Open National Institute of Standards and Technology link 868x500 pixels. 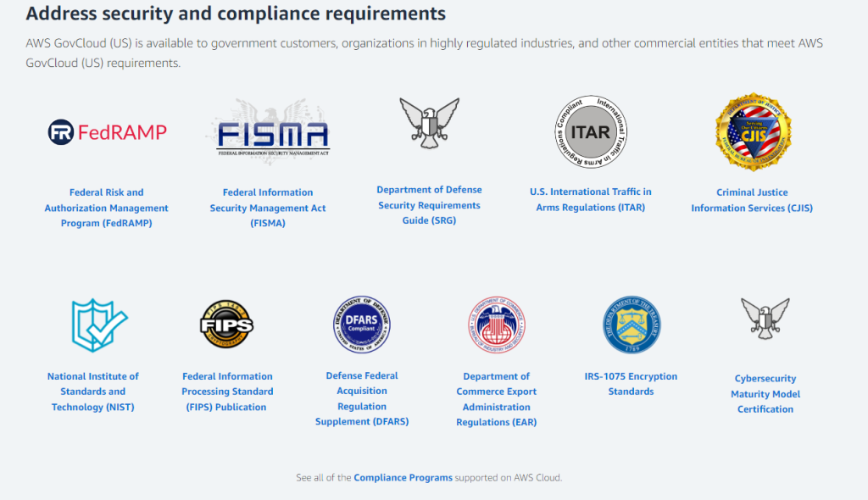coord(93,392)
